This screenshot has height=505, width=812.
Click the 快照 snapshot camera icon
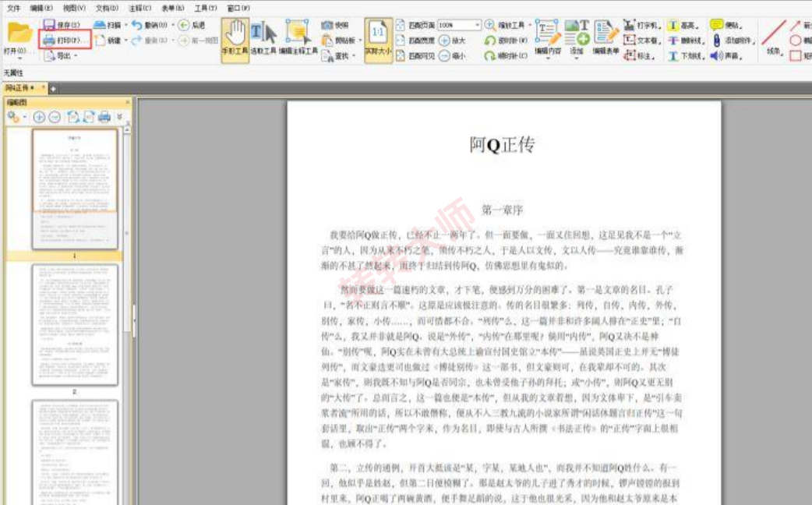tap(327, 25)
